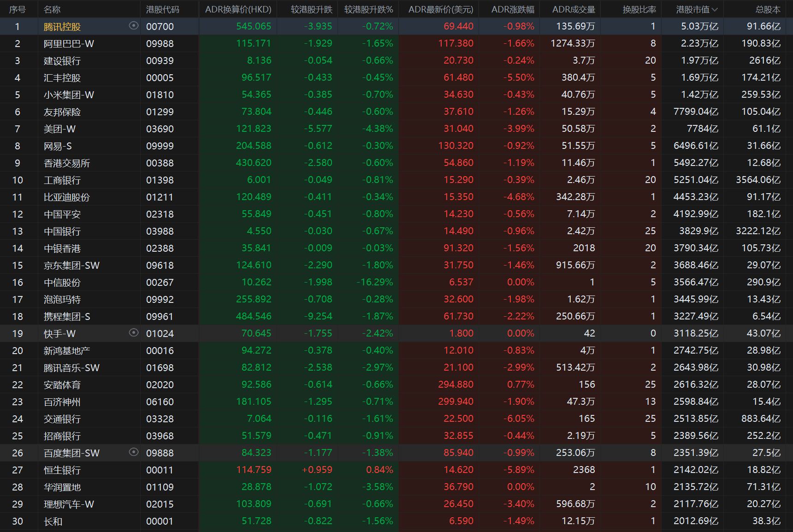The height and width of the screenshot is (532, 793).
Task: Select the 小米集团-W row
Action: click(x=396, y=95)
